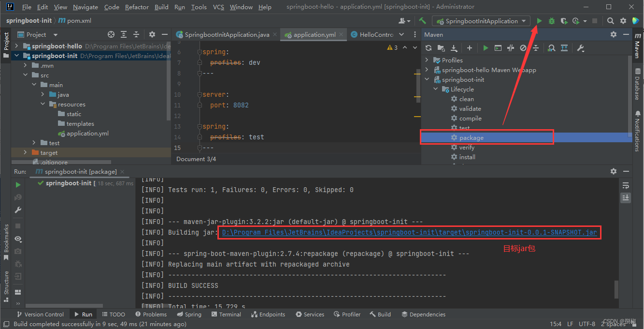Image resolution: width=644 pixels, height=329 pixels.
Task: Download sources and documentation in Maven toolbar
Action: (454, 48)
